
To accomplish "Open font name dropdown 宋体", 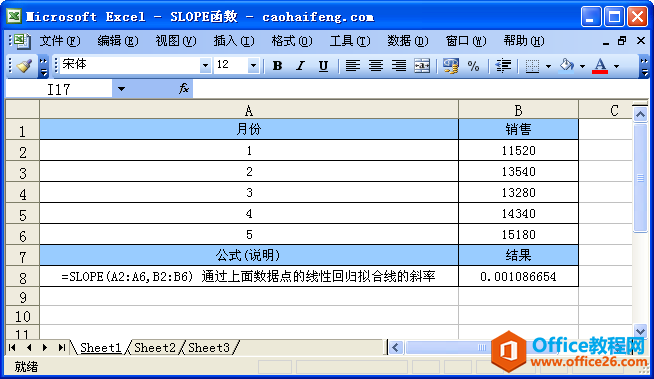I will [x=205, y=65].
